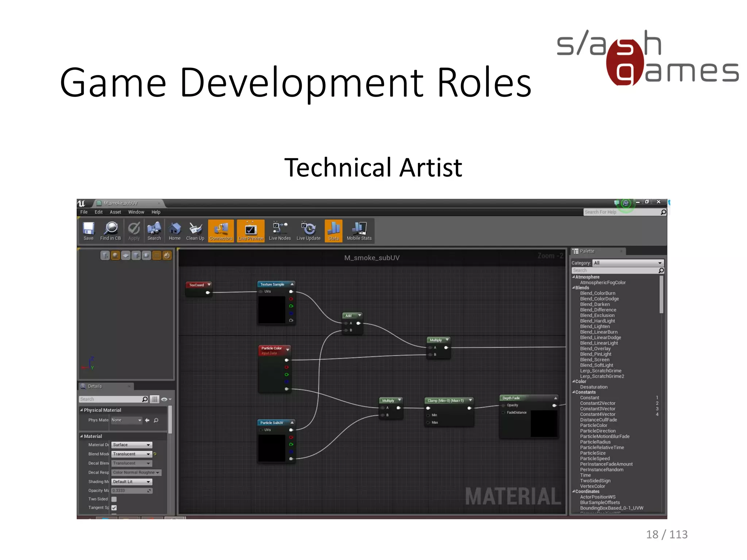Open Details view options eye dropdown
Viewport: 747px width, 560px height.
point(166,400)
